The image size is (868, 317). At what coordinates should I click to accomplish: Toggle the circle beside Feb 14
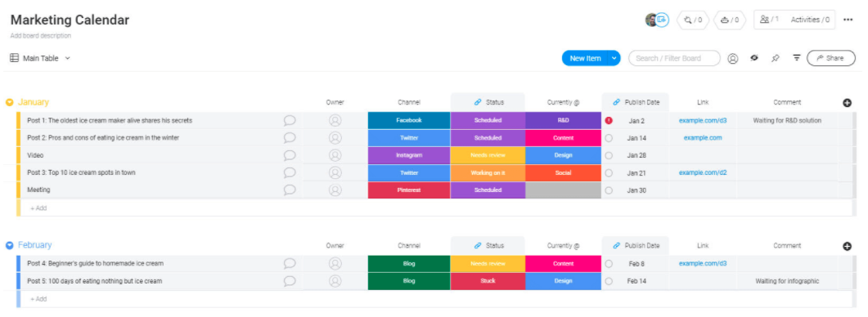[609, 281]
